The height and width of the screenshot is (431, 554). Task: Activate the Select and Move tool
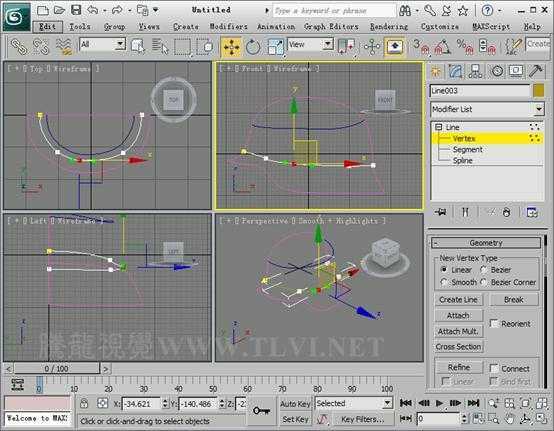(x=231, y=47)
